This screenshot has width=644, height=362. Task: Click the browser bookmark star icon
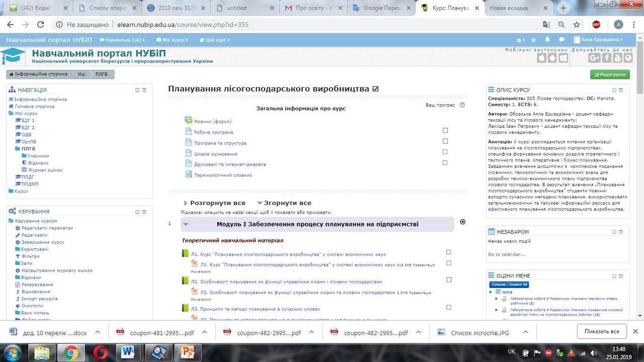pos(577,25)
